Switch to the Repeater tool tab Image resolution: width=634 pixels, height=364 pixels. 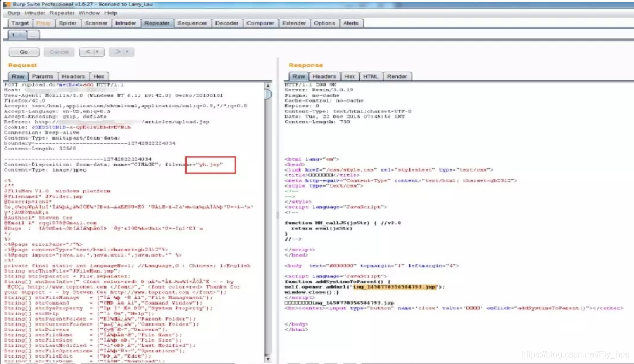coord(157,23)
